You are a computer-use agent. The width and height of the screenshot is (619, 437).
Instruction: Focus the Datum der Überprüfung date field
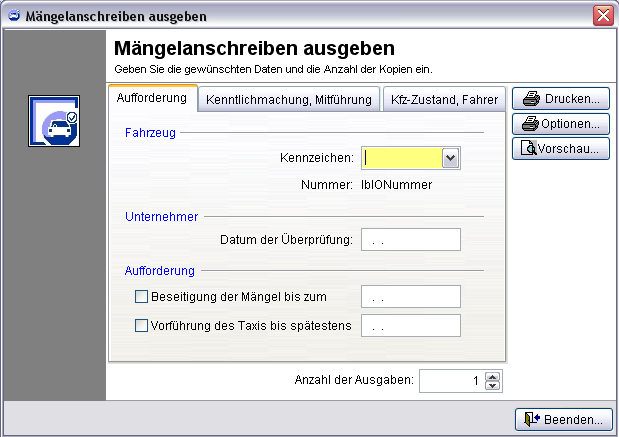[410, 239]
